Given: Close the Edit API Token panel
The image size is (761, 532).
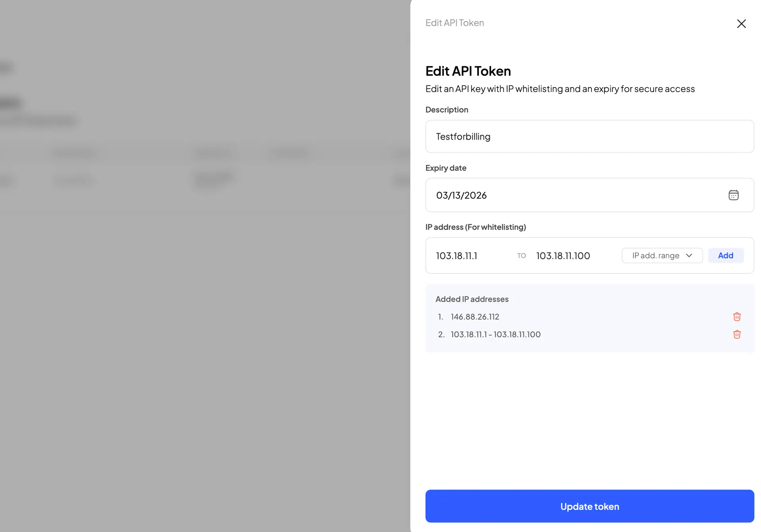Looking at the screenshot, I should click(x=742, y=23).
